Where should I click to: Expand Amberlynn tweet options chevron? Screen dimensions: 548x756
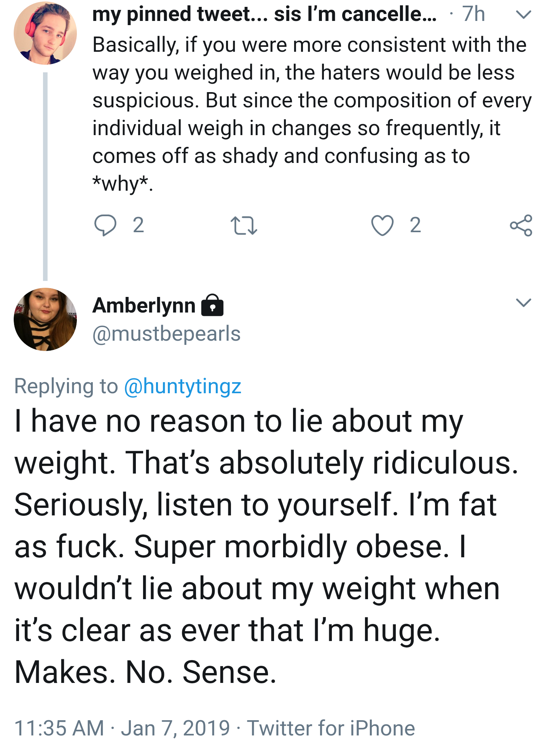click(524, 303)
